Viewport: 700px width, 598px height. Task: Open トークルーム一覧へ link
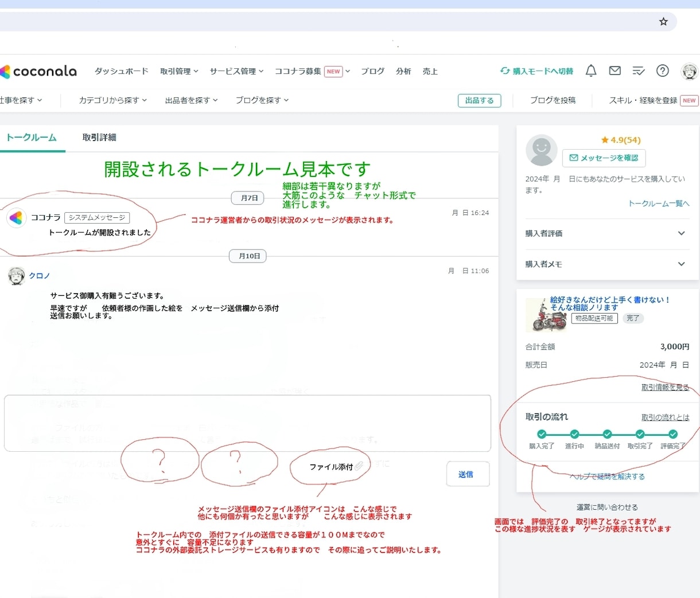tap(659, 204)
